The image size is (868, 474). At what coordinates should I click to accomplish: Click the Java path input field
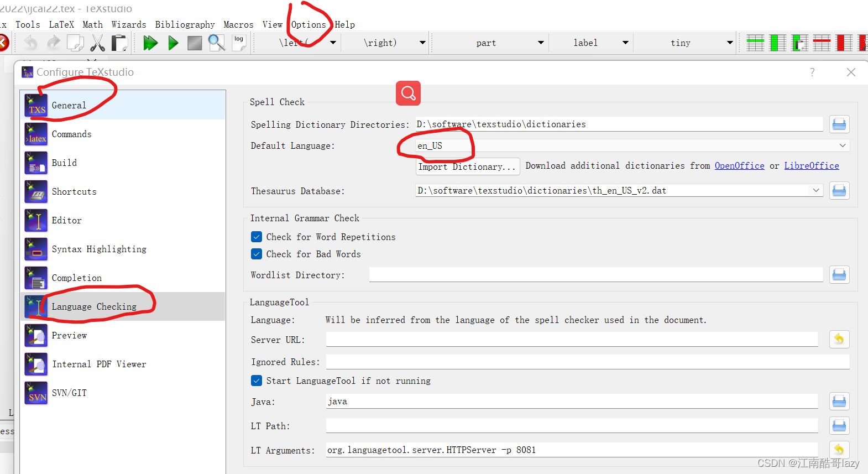tap(572, 401)
